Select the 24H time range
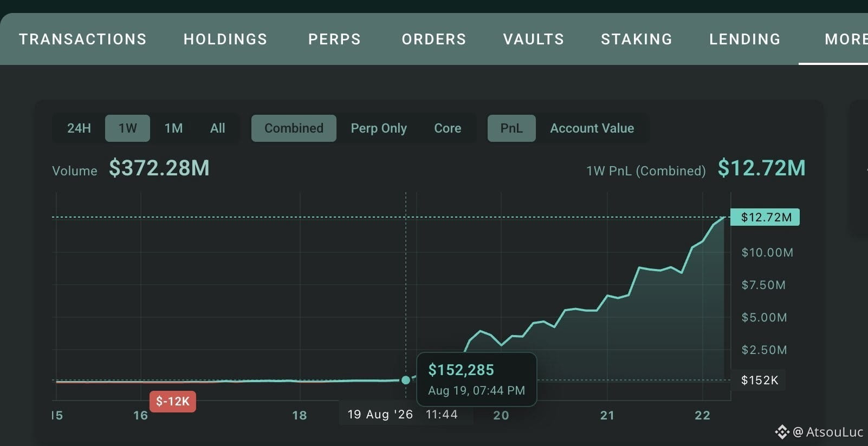The width and height of the screenshot is (868, 446). pyautogui.click(x=79, y=128)
